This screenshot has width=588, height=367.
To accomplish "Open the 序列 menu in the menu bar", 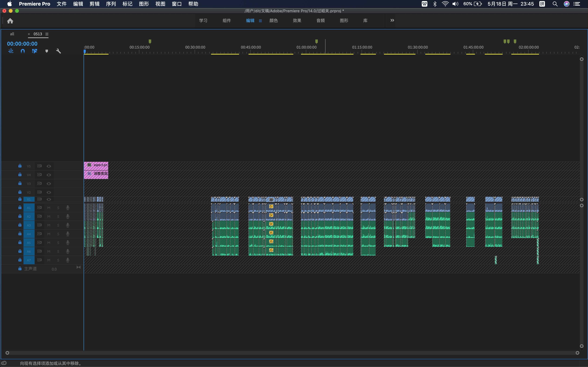I will point(111,4).
